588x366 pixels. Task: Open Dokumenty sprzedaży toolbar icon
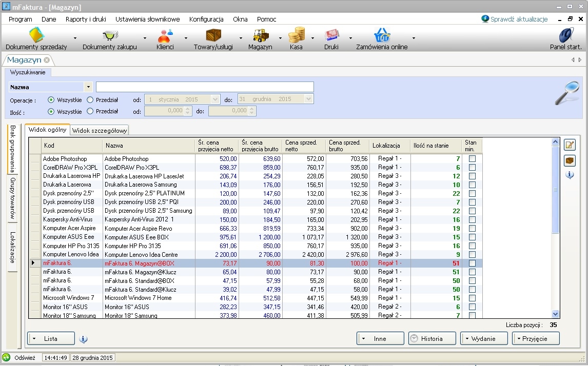click(36, 36)
